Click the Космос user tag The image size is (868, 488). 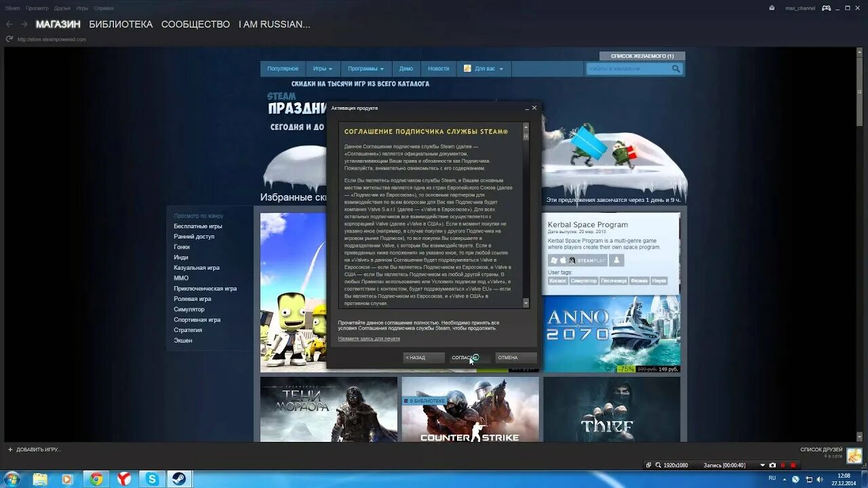(x=558, y=281)
